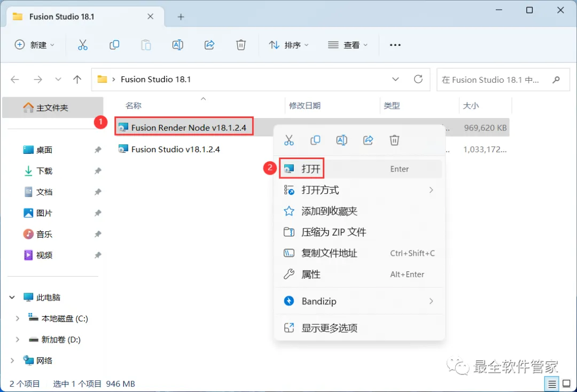577x392 pixels.
Task: Choose 打开 in the context menu
Action: point(360,169)
